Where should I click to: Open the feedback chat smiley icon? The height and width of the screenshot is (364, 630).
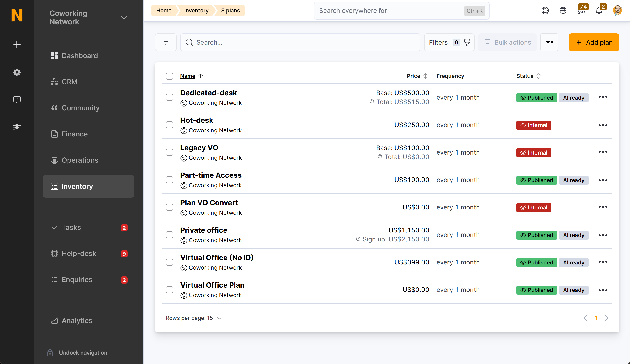[17, 100]
